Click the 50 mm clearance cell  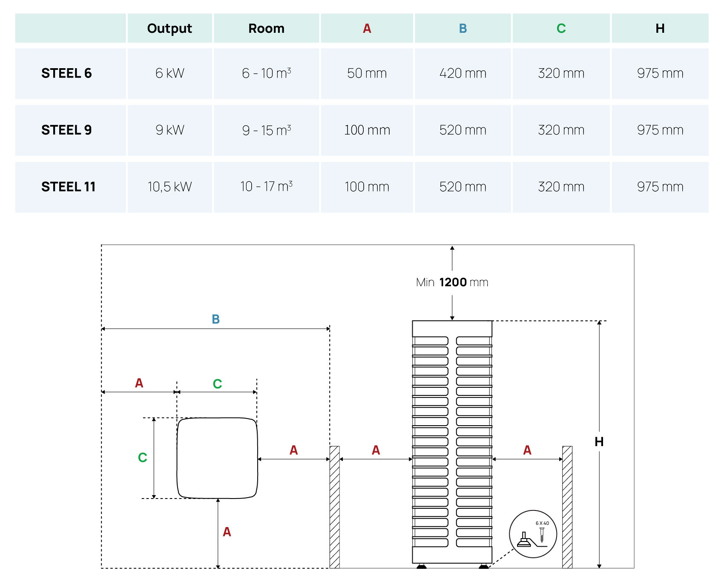[x=367, y=73]
